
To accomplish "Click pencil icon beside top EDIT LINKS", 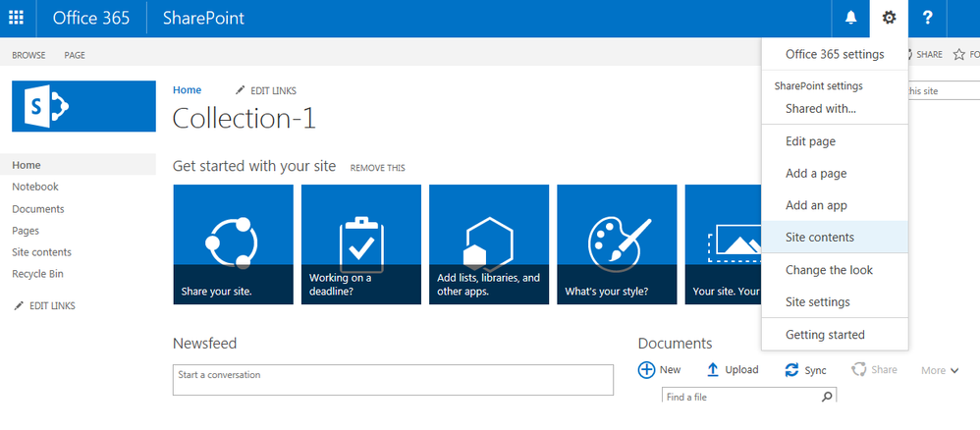I will 241,90.
